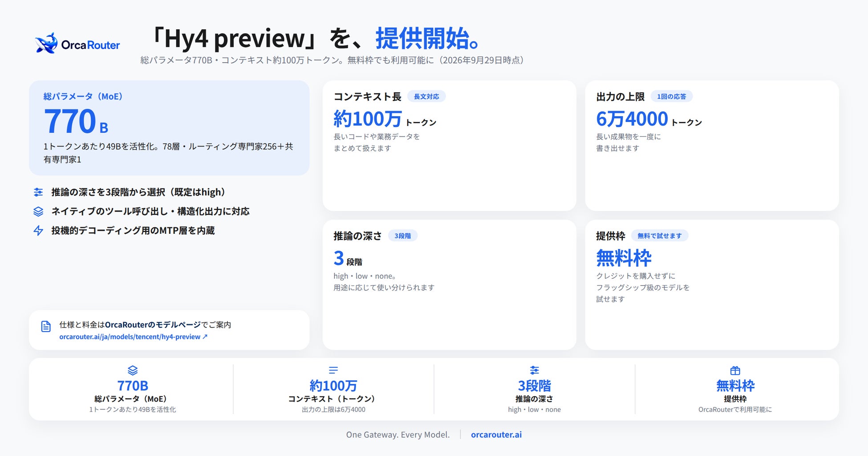Click the large 770 B figure in blue card
Image resolution: width=868 pixels, height=456 pixels.
coord(76,121)
